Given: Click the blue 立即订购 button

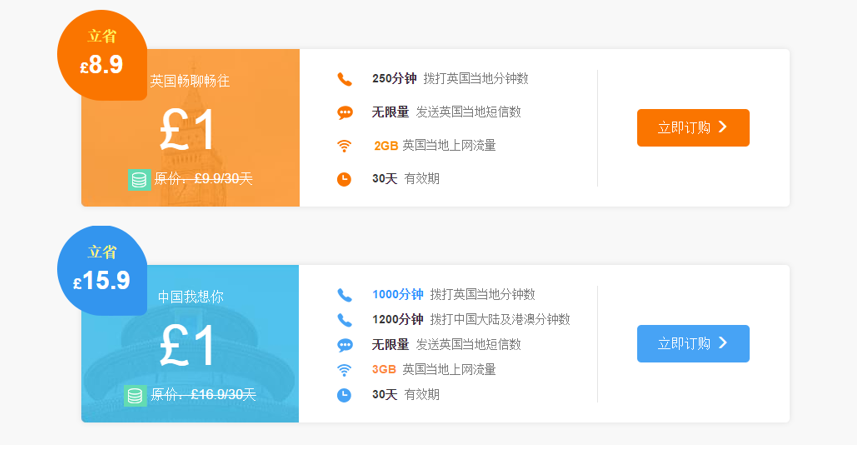Looking at the screenshot, I should click(693, 343).
